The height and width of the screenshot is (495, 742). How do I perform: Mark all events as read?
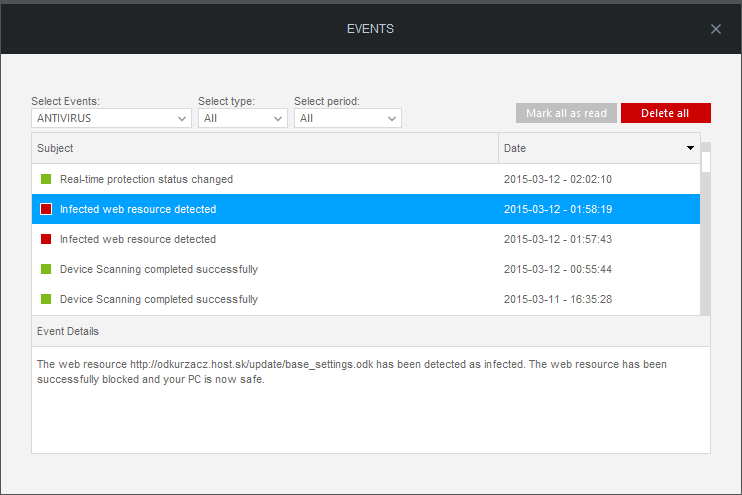pyautogui.click(x=566, y=113)
